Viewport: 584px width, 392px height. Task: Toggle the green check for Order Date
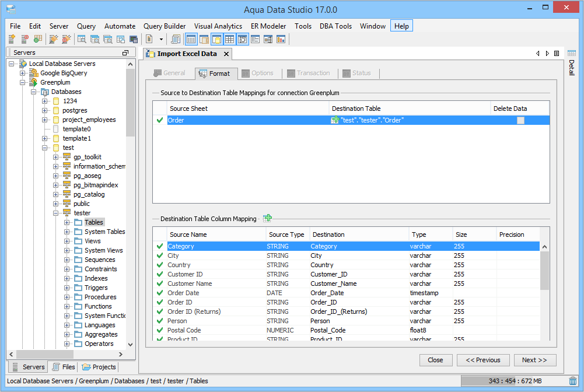(160, 293)
